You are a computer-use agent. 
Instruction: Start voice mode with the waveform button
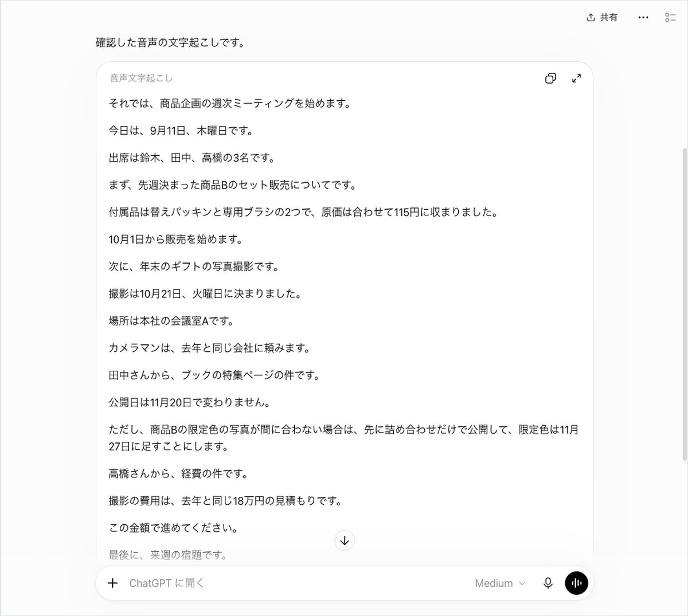pyautogui.click(x=577, y=583)
